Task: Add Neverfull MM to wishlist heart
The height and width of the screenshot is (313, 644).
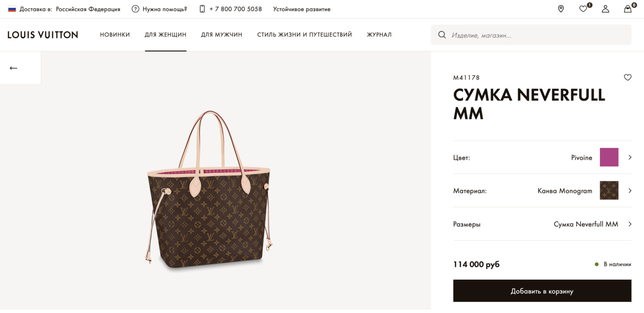Action: [x=627, y=77]
